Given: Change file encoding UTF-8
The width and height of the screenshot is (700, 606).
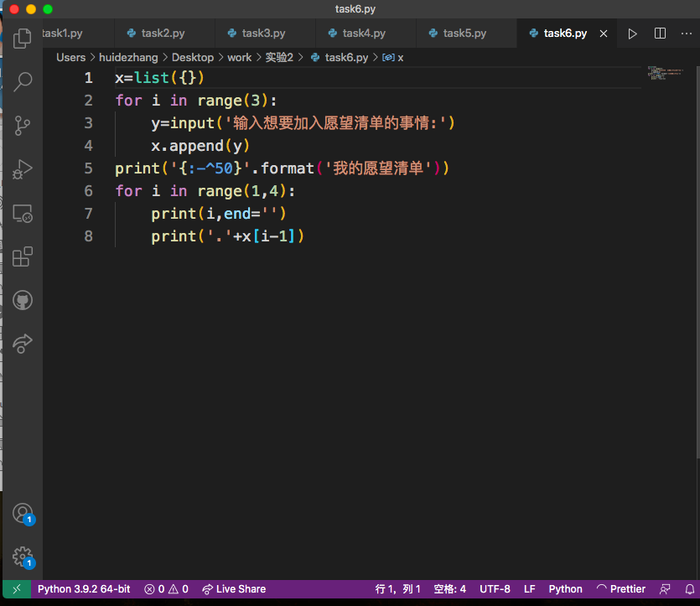Looking at the screenshot, I should click(x=495, y=589).
